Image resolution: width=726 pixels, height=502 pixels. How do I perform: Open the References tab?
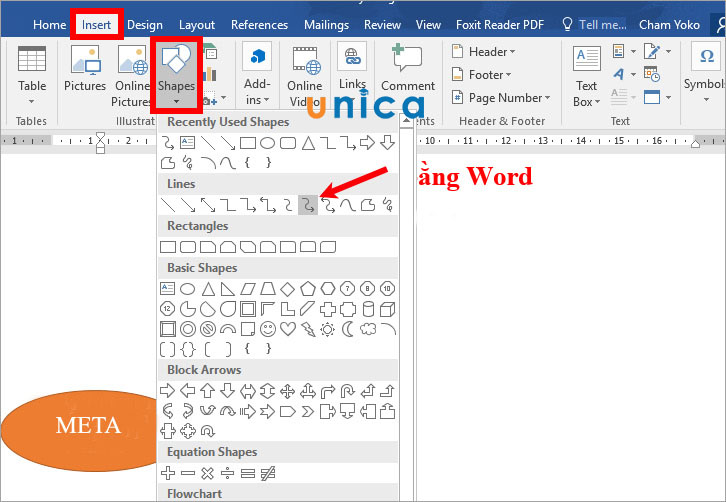259,24
